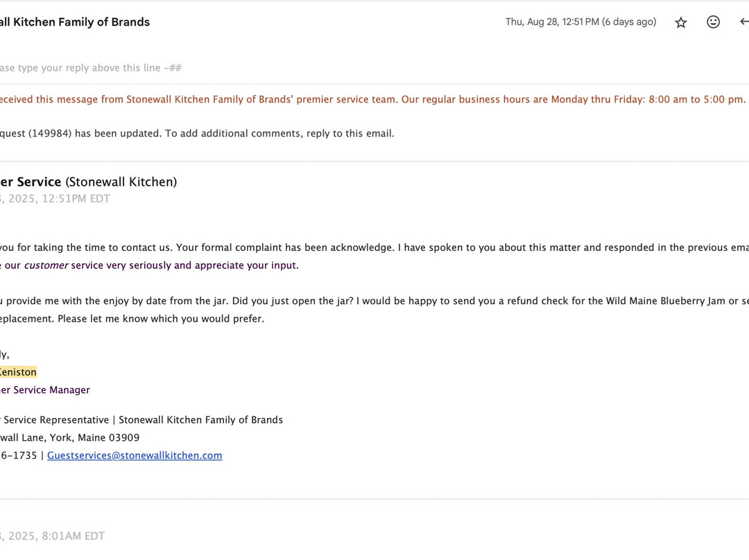Viewport: 749px width, 560px height.
Task: Click the Thu, Aug 28 12:51 PM timestamp
Action: pos(580,22)
